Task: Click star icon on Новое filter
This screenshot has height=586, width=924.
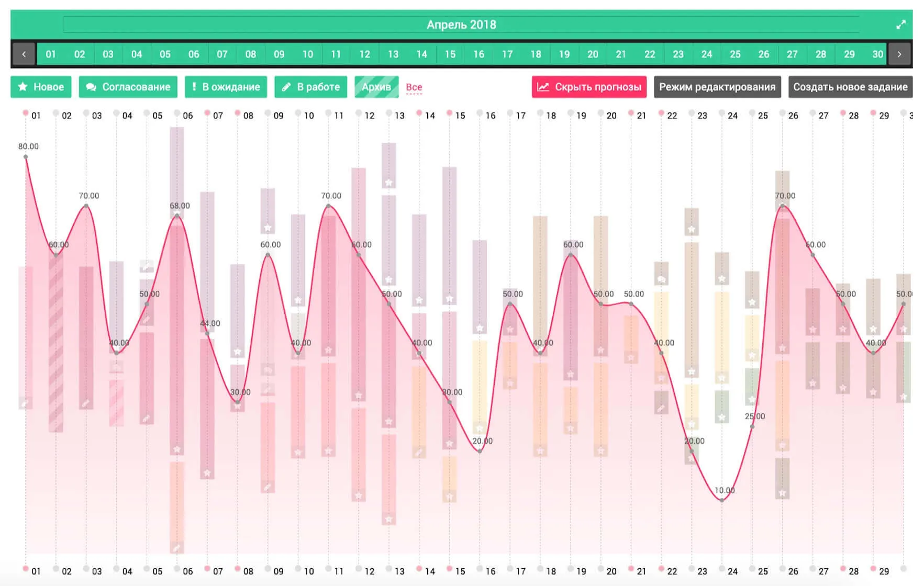Action: click(x=23, y=87)
